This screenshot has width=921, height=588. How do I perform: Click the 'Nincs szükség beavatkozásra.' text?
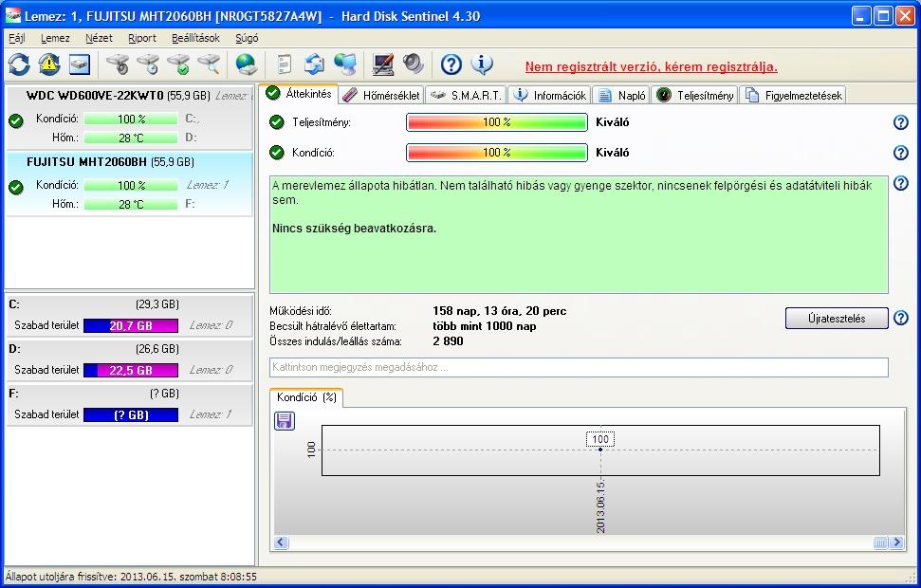(x=354, y=229)
